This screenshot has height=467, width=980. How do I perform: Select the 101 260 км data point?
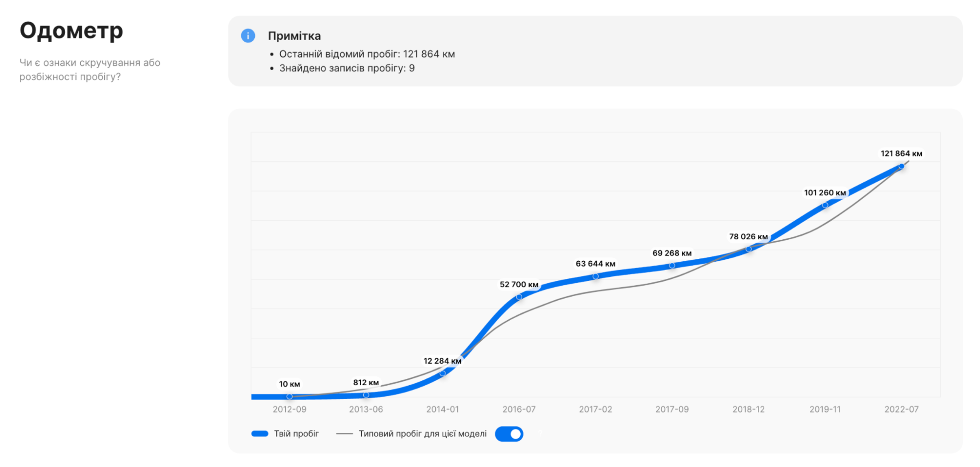pos(825,205)
